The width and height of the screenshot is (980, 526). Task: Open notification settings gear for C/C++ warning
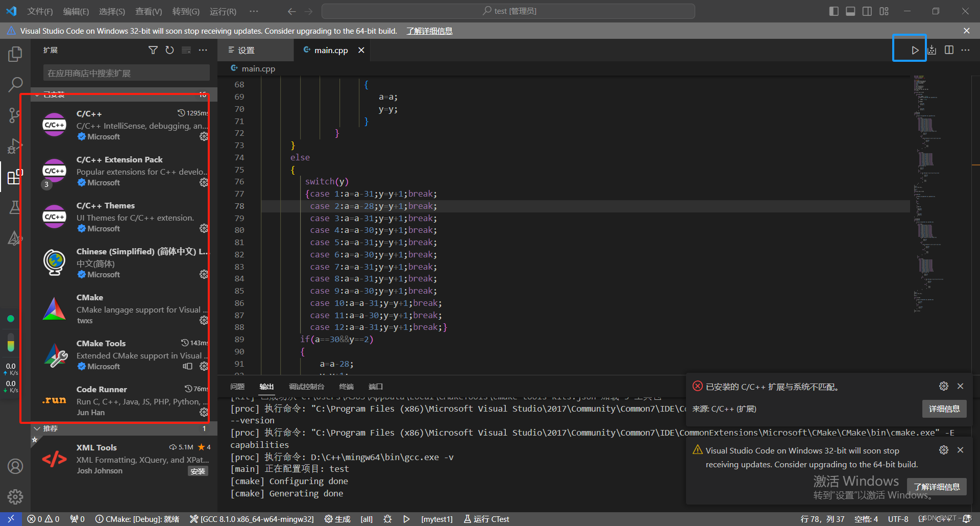944,386
